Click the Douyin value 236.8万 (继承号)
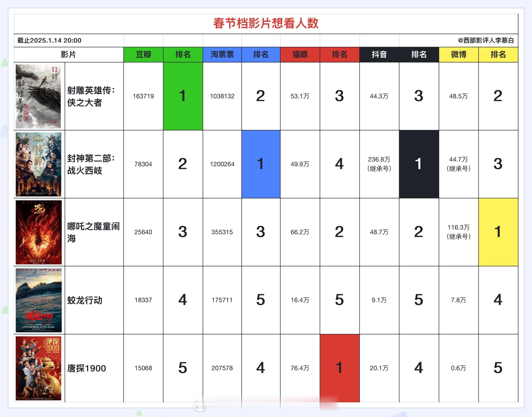The image size is (532, 417). (x=379, y=164)
